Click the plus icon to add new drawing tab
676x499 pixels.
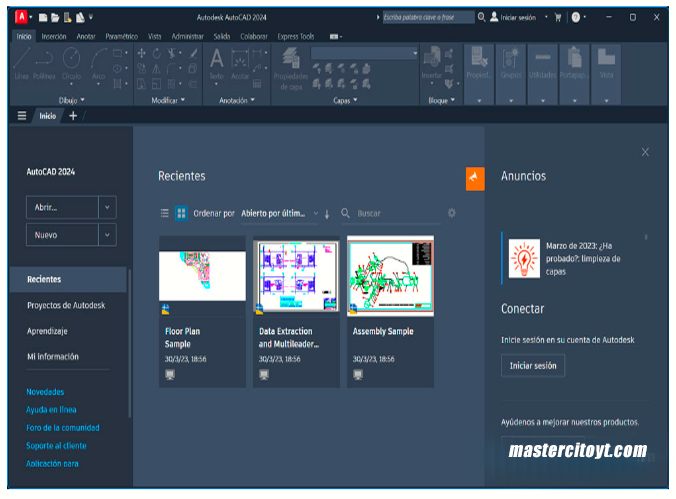point(73,116)
